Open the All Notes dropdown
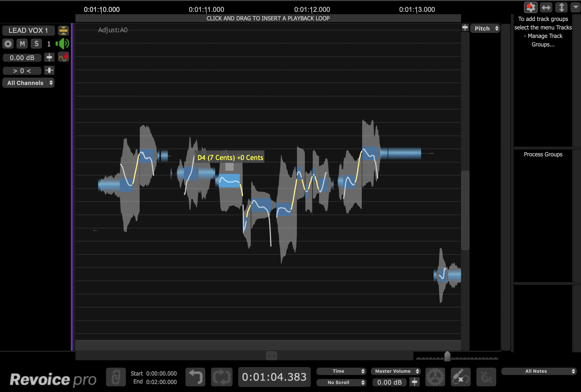The height and width of the screenshot is (392, 581). (539, 371)
